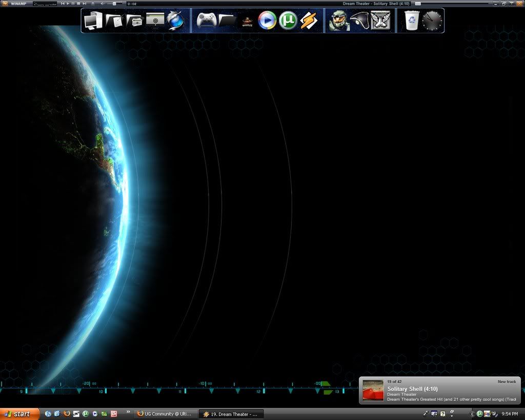This screenshot has width=525, height=420.
Task: Open the game controller dock icon
Action: pos(206,21)
